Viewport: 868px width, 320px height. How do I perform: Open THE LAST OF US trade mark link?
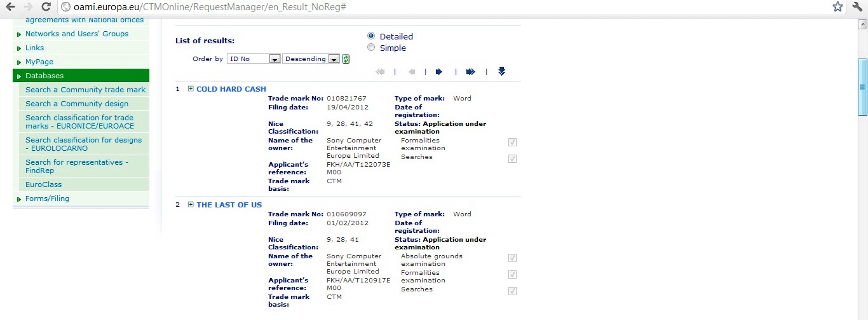coord(229,205)
